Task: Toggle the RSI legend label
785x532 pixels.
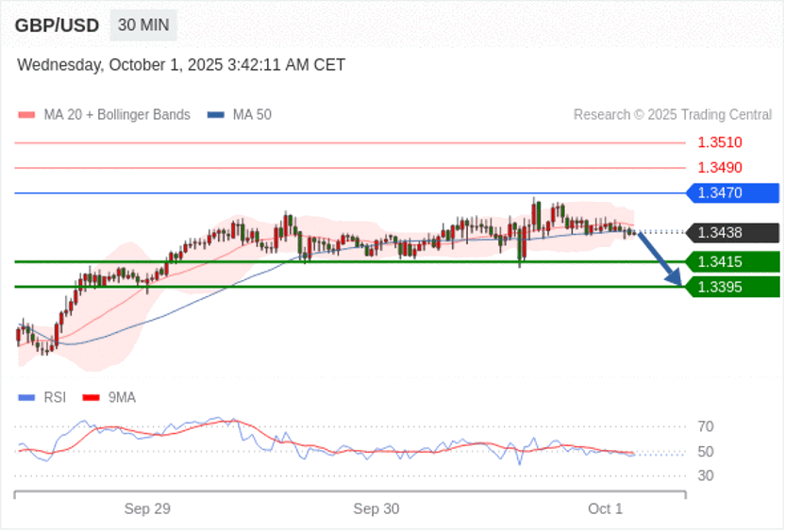Action: click(x=55, y=398)
